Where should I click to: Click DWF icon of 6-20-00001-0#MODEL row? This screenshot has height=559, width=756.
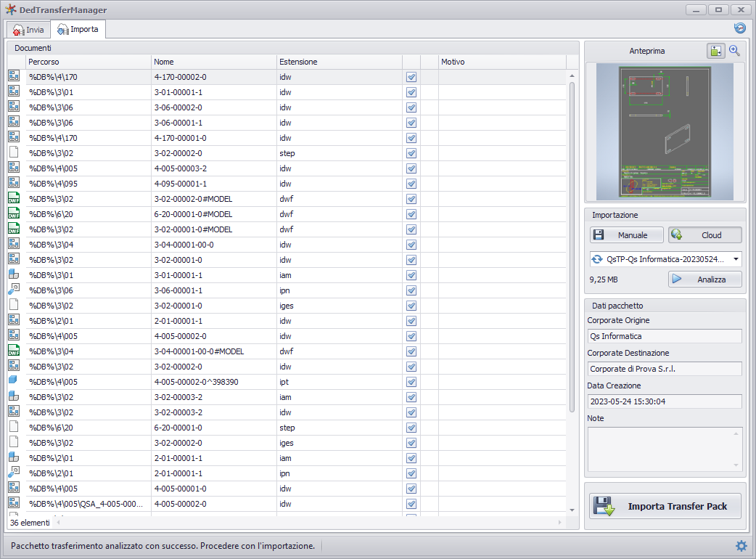14,213
